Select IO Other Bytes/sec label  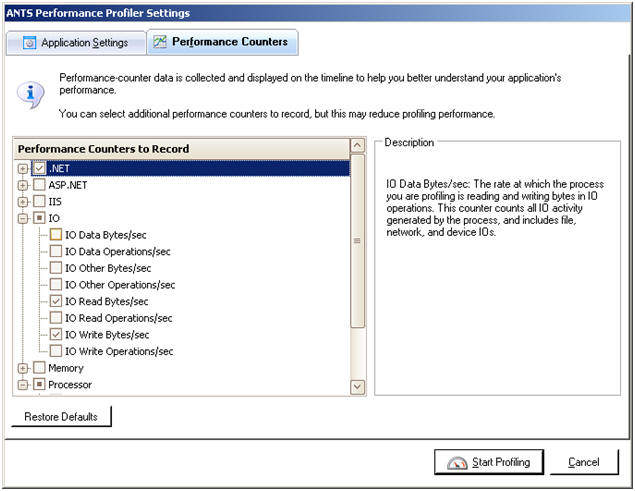(x=108, y=268)
